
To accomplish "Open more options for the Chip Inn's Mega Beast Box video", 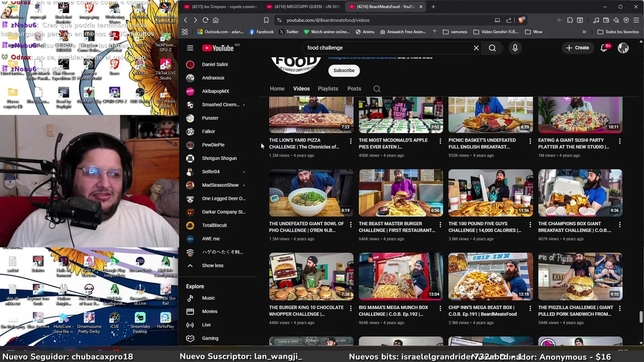I will pos(530,309).
